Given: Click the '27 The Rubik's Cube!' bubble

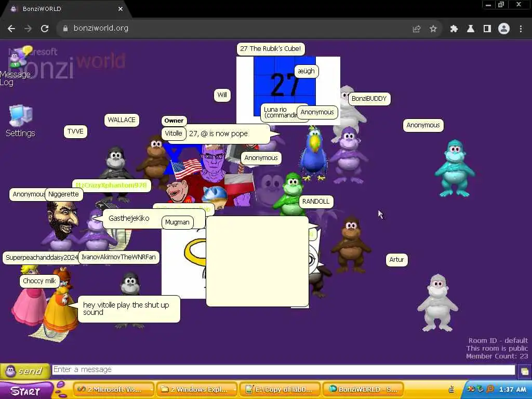Looking at the screenshot, I should coord(270,49).
